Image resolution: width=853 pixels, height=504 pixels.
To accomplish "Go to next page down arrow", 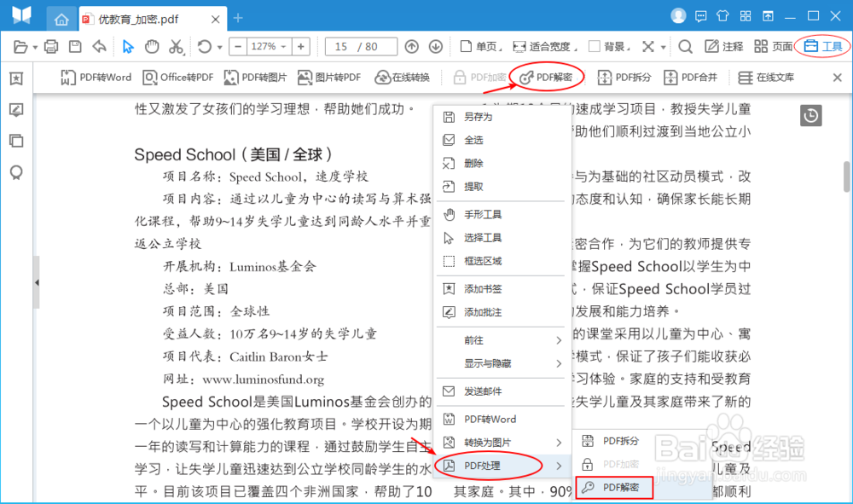I will coord(436,47).
